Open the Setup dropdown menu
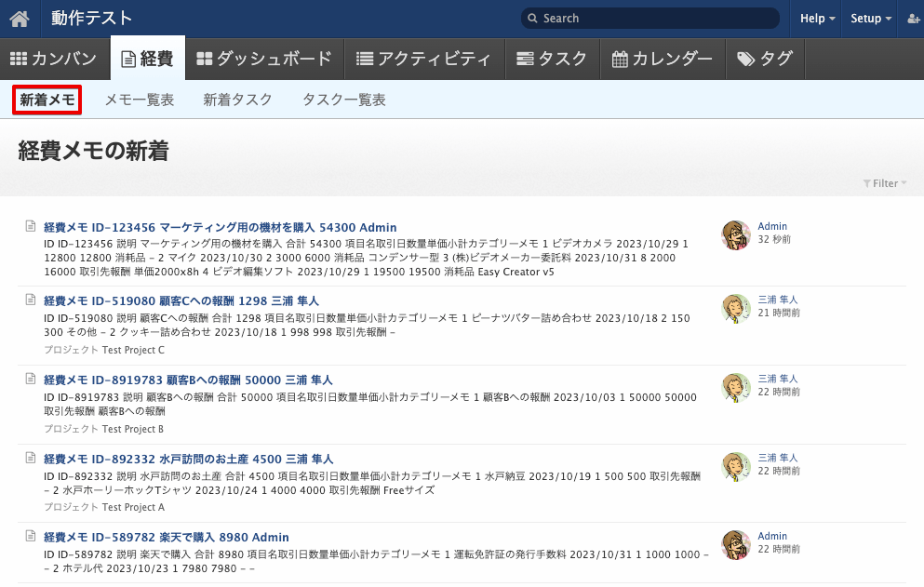Viewport: 924px width, 587px height. pyautogui.click(x=871, y=19)
